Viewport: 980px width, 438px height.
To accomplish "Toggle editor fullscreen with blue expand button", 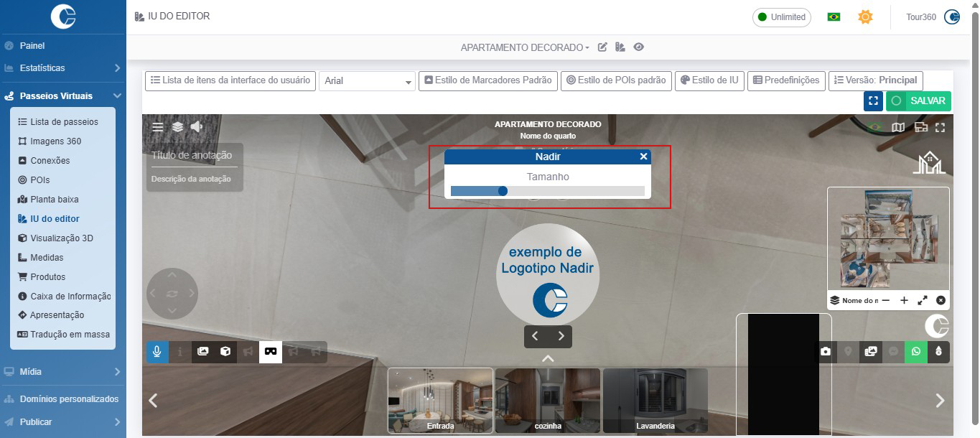I will point(873,101).
